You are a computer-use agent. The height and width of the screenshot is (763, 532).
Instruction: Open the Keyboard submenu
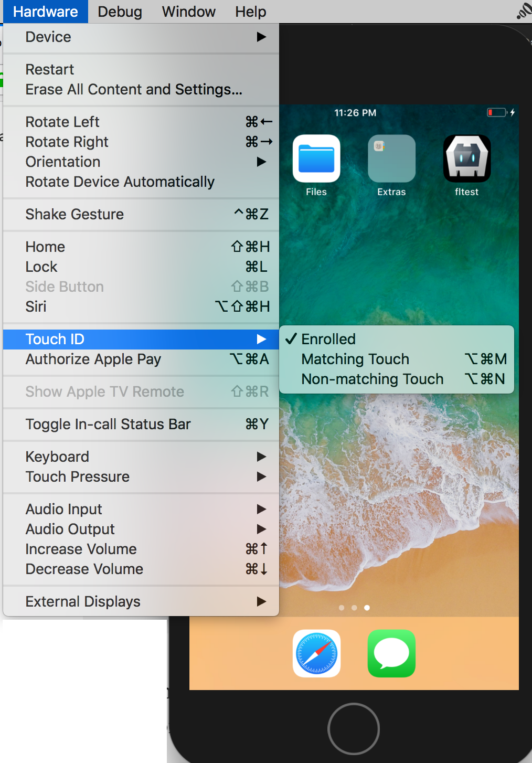57,457
